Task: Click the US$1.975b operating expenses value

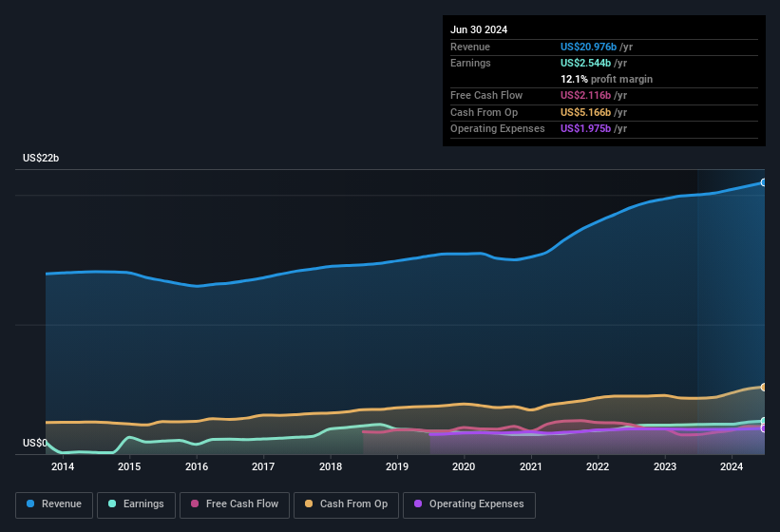Action: click(x=585, y=129)
